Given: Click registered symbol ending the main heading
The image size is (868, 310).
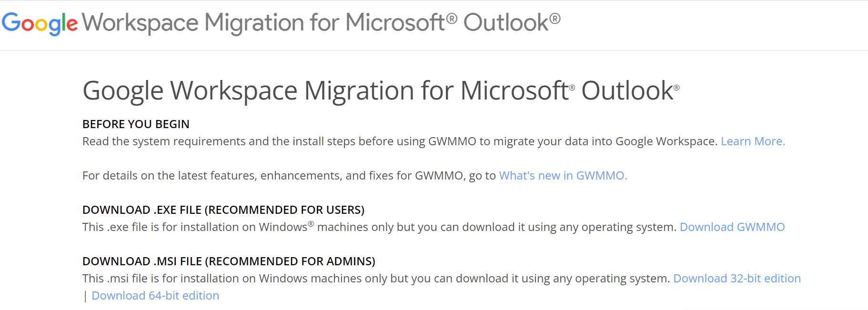Looking at the screenshot, I should (x=676, y=88).
